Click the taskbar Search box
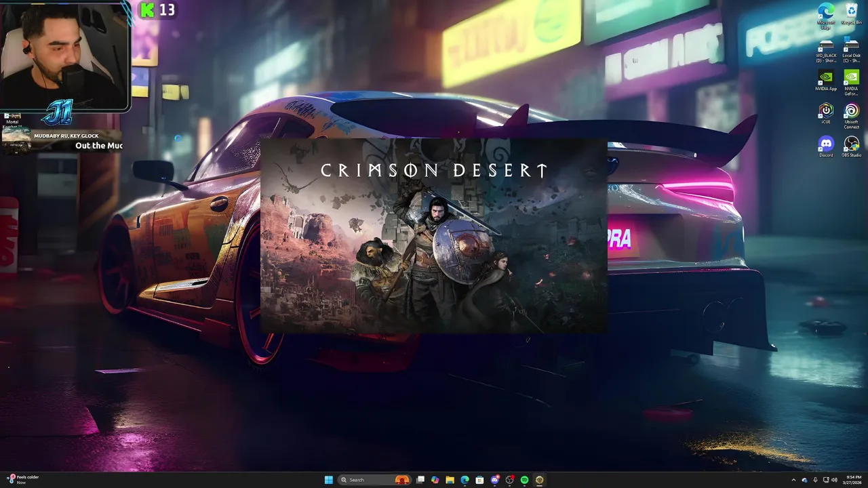The width and height of the screenshot is (868, 488). click(375, 480)
